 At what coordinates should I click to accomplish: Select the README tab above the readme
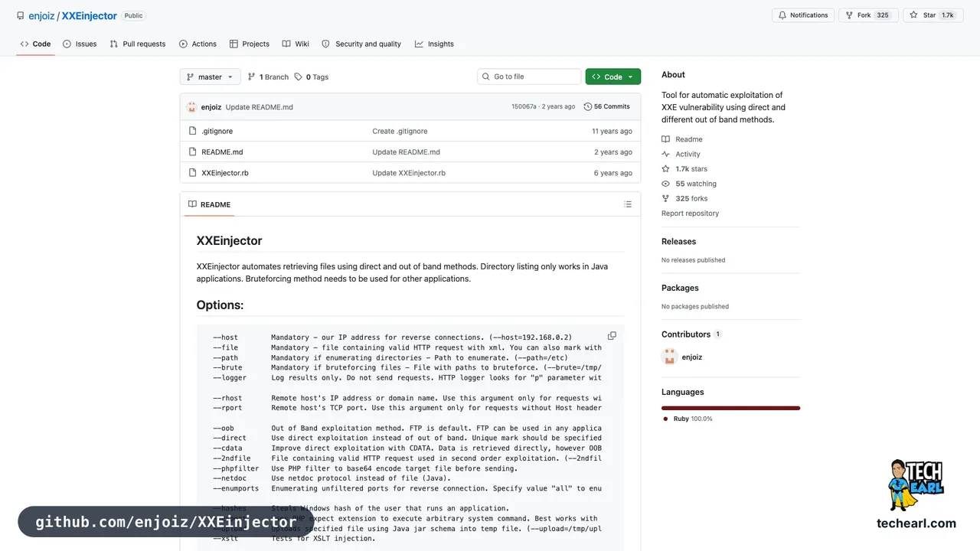point(209,204)
